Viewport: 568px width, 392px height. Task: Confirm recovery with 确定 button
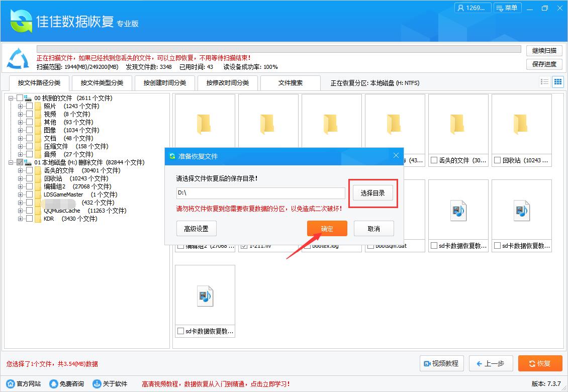327,228
